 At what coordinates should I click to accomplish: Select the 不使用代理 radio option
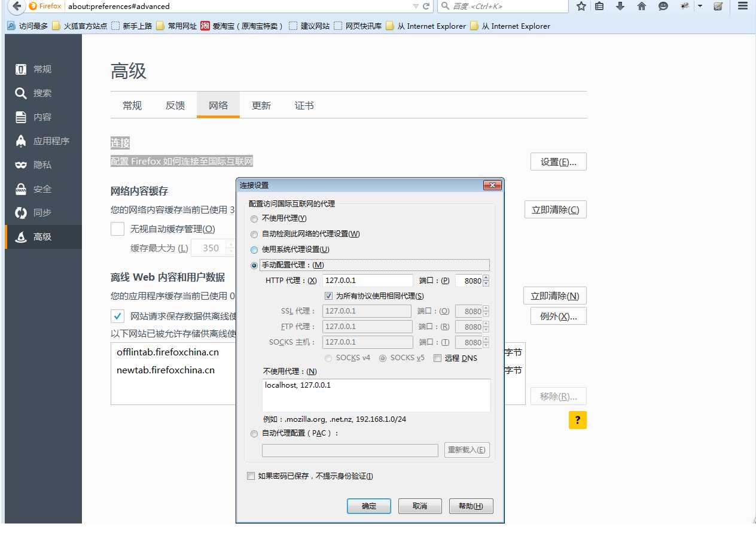[254, 219]
